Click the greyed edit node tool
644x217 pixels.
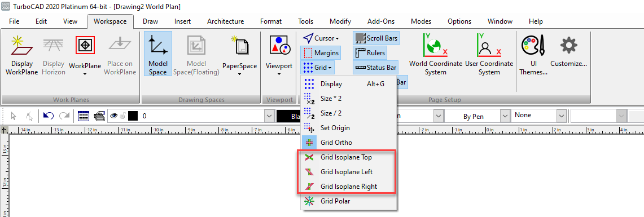[x=29, y=116]
